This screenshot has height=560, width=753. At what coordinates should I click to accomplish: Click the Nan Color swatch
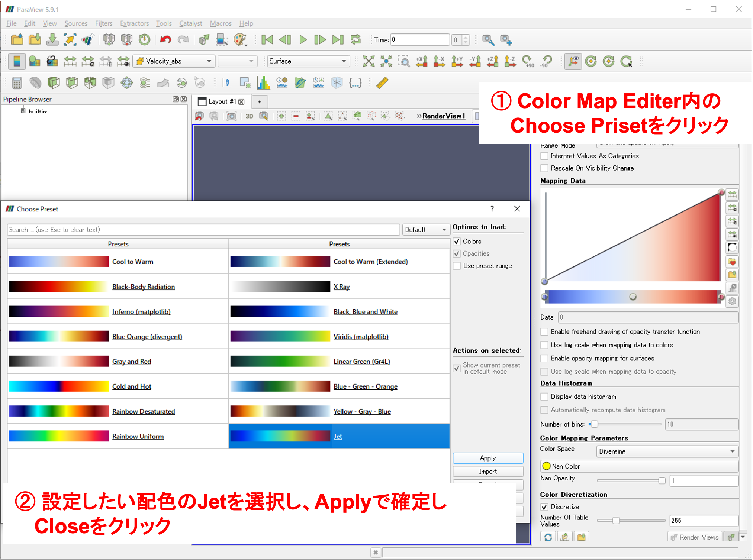(546, 466)
